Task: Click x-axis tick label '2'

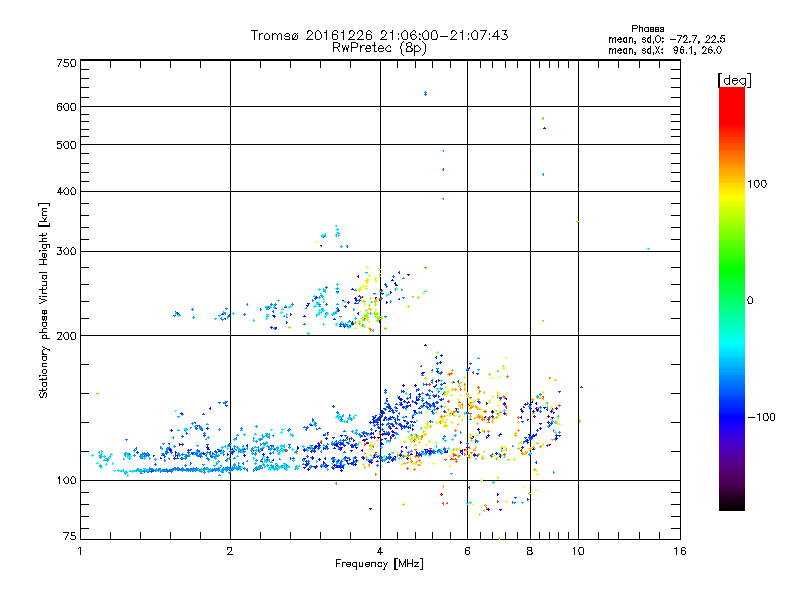Action: tap(230, 551)
